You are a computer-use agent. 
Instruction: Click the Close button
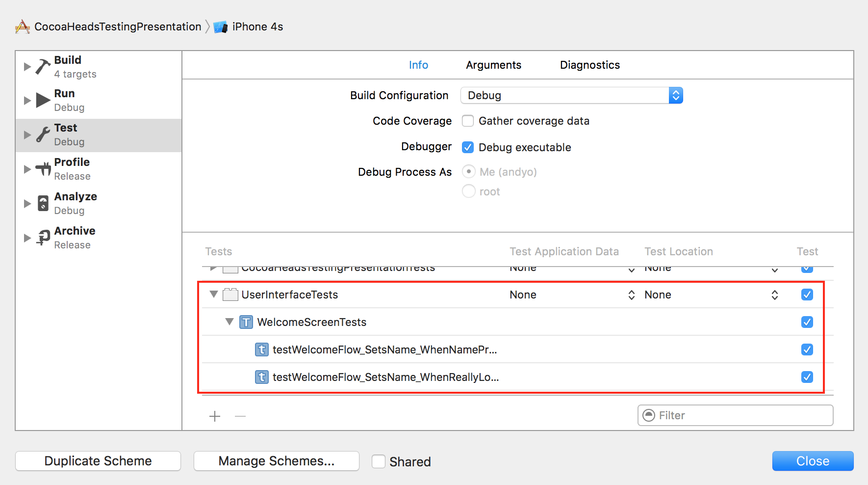point(813,461)
